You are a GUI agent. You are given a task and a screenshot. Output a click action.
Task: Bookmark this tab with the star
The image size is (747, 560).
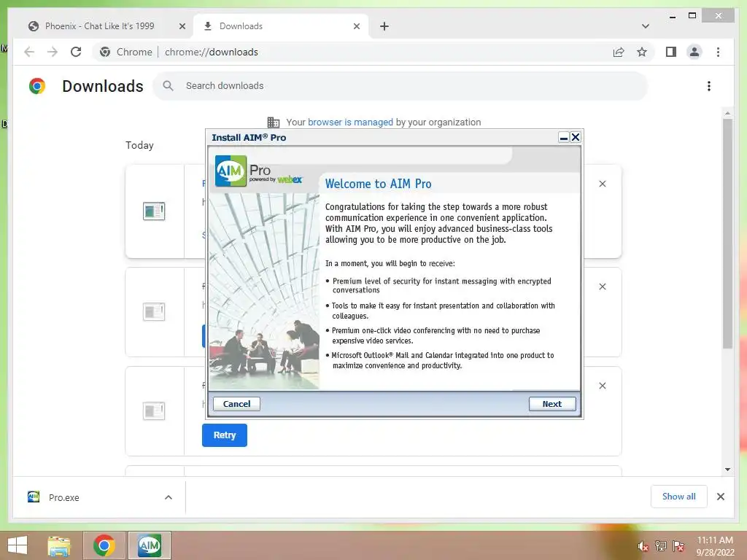[642, 52]
